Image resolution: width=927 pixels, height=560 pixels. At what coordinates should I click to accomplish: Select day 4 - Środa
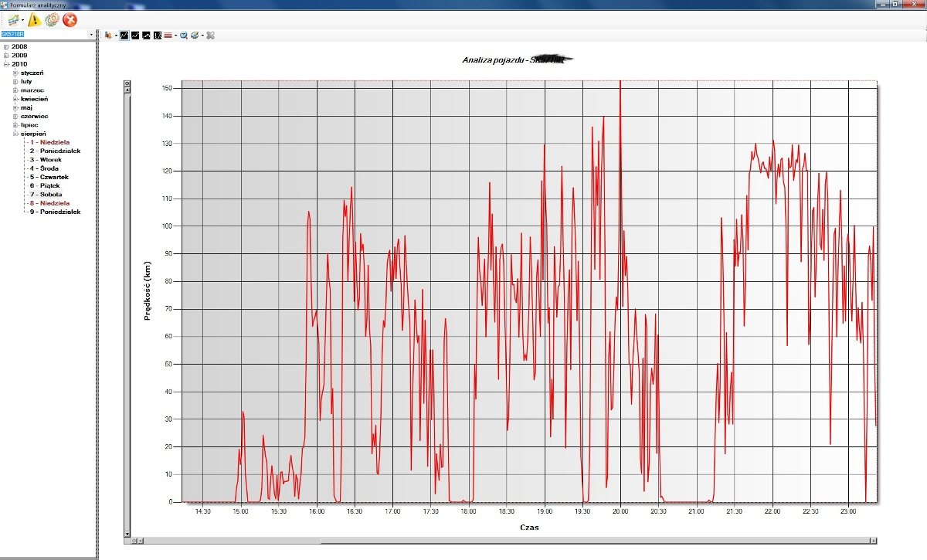point(44,168)
